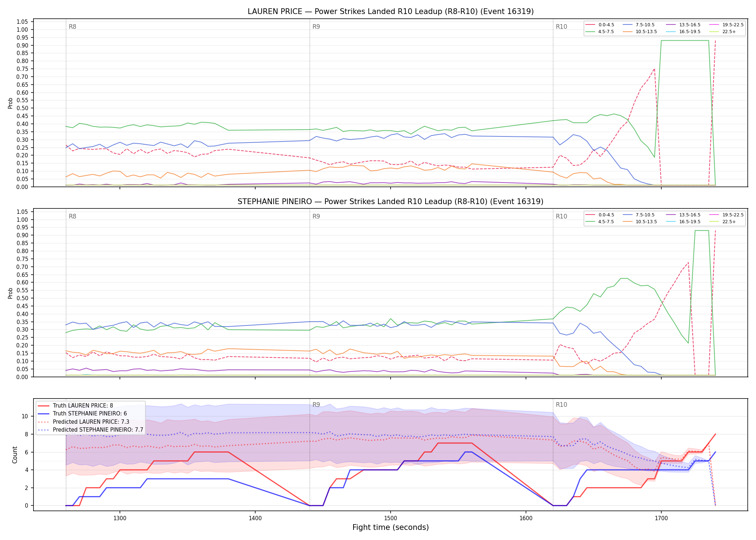
Task: Click the 'Count' y-axis label
Action: pos(15,455)
